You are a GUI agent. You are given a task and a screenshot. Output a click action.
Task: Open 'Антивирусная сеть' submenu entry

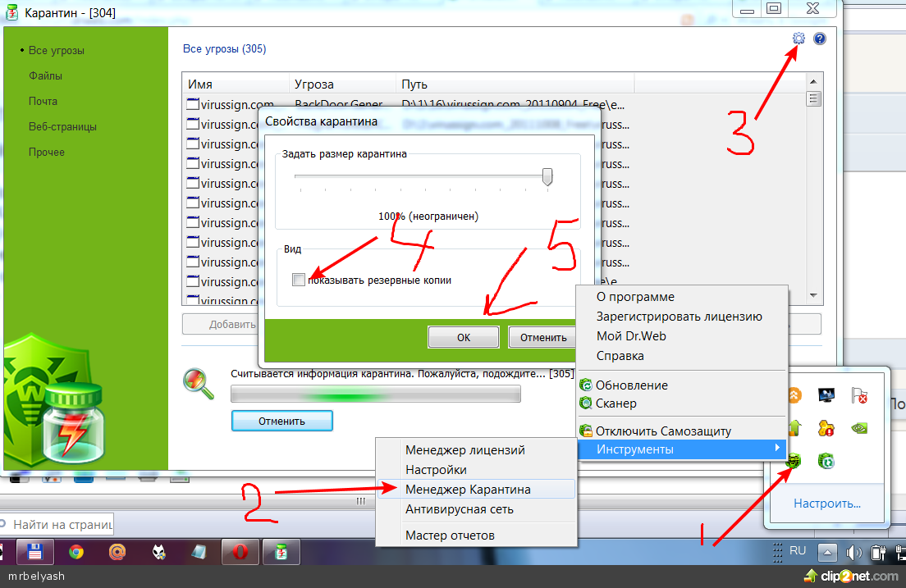coord(460,509)
